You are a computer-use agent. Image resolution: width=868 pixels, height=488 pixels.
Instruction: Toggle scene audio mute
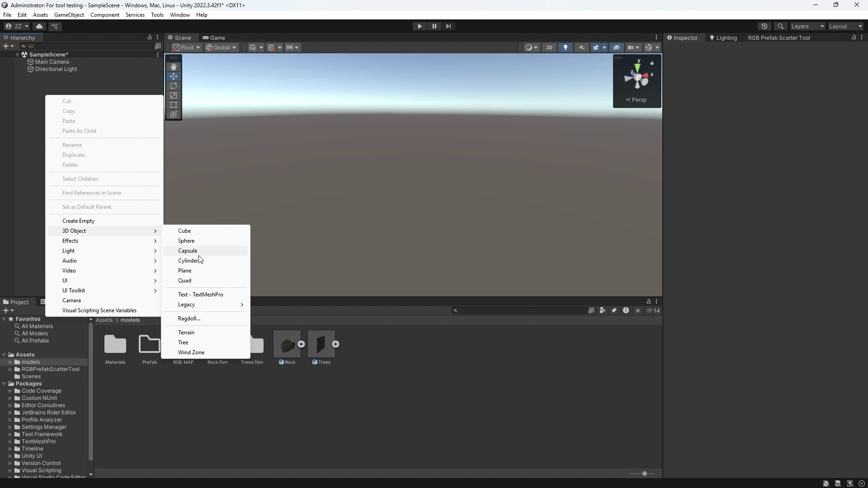[581, 47]
